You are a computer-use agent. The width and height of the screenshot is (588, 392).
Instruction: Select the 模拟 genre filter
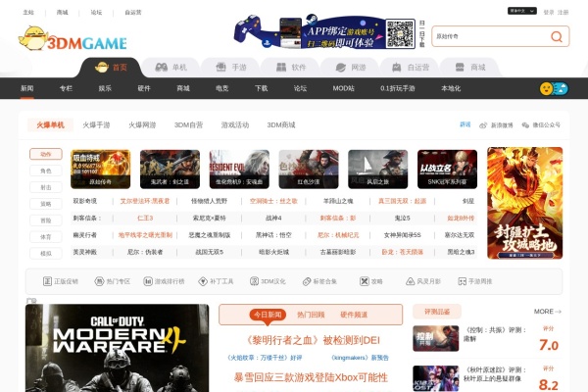[46, 253]
